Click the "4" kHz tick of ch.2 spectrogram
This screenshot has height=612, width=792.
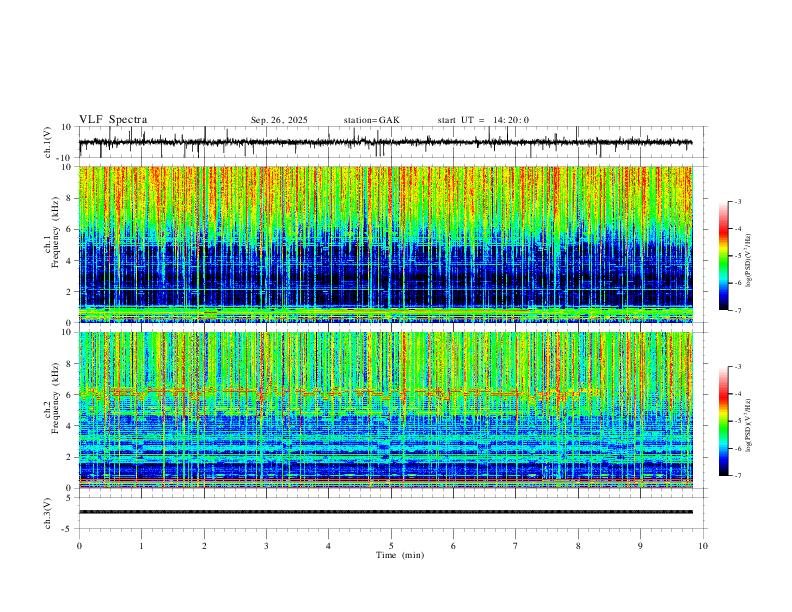coord(70,426)
